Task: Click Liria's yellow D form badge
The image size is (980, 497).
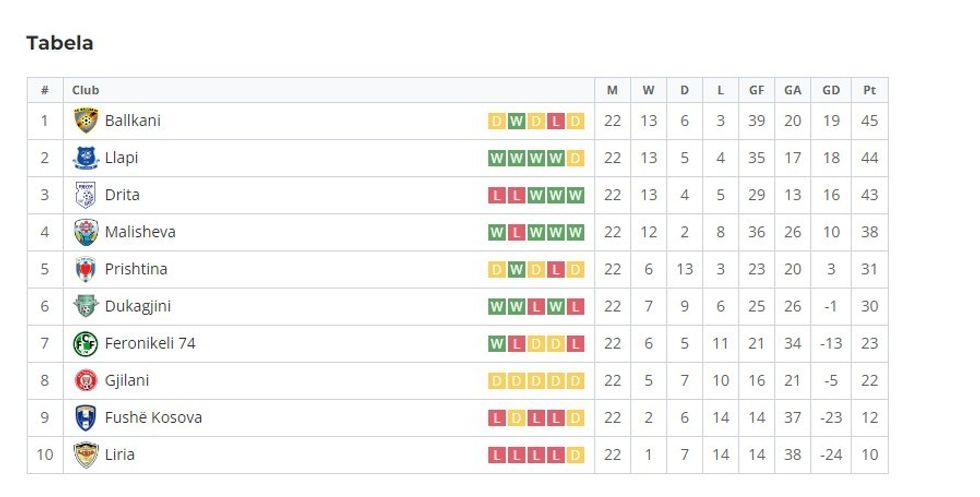Action: click(575, 455)
